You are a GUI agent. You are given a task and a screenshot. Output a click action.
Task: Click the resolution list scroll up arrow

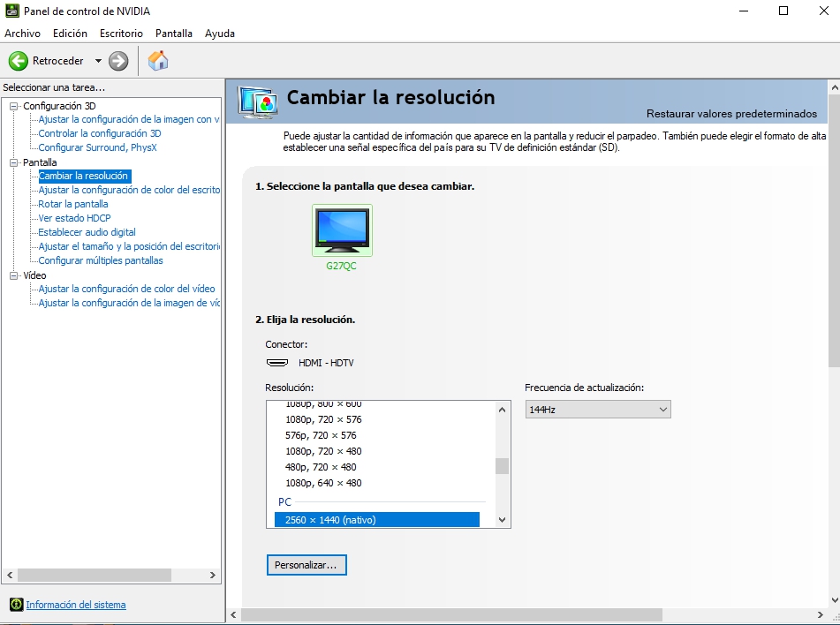(x=502, y=410)
